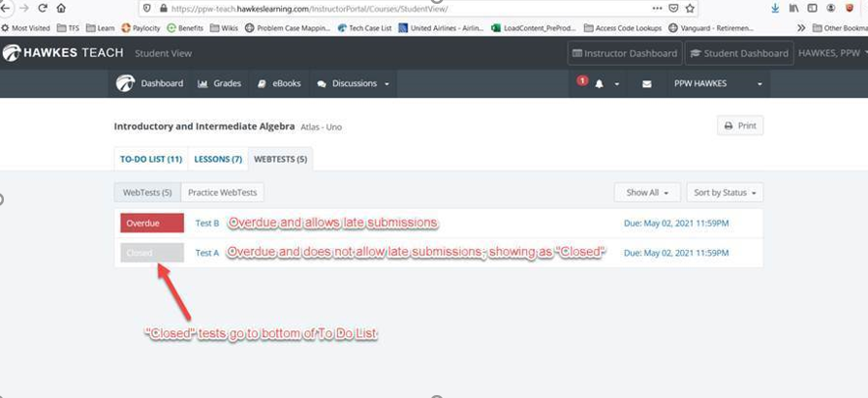The width and height of the screenshot is (868, 398).
Task: Open the Firefox account icon
Action: point(831,9)
